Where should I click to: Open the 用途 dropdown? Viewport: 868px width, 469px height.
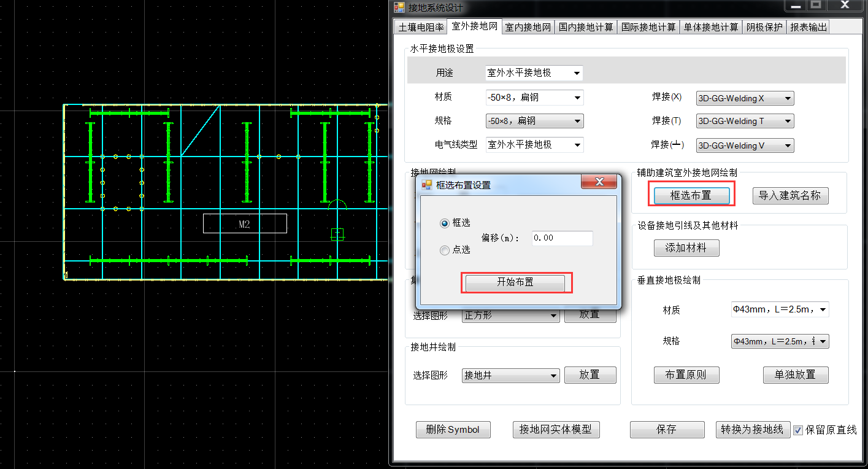(534, 73)
